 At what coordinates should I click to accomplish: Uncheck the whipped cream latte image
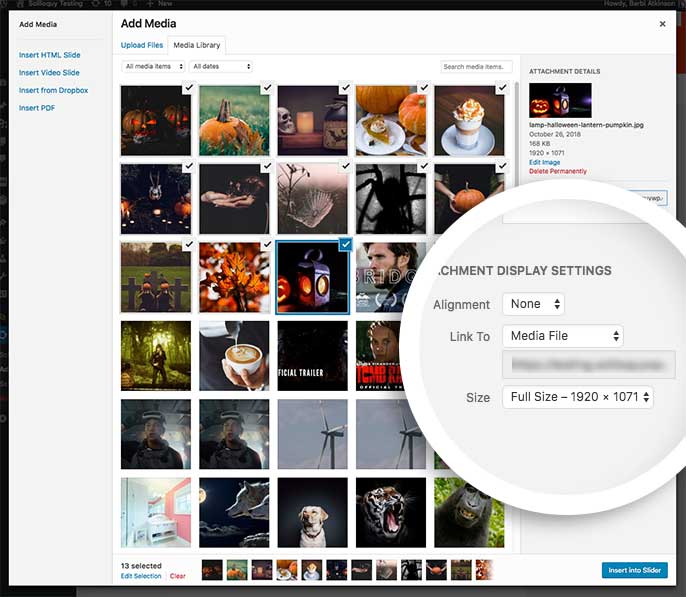coord(502,87)
